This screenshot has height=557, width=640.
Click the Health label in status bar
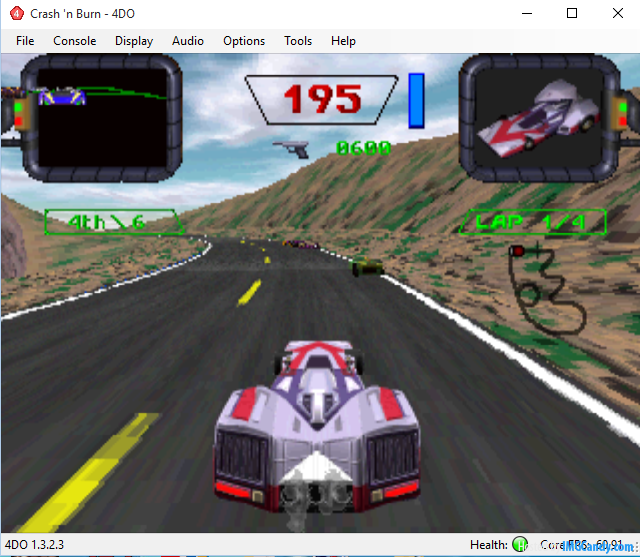click(489, 545)
